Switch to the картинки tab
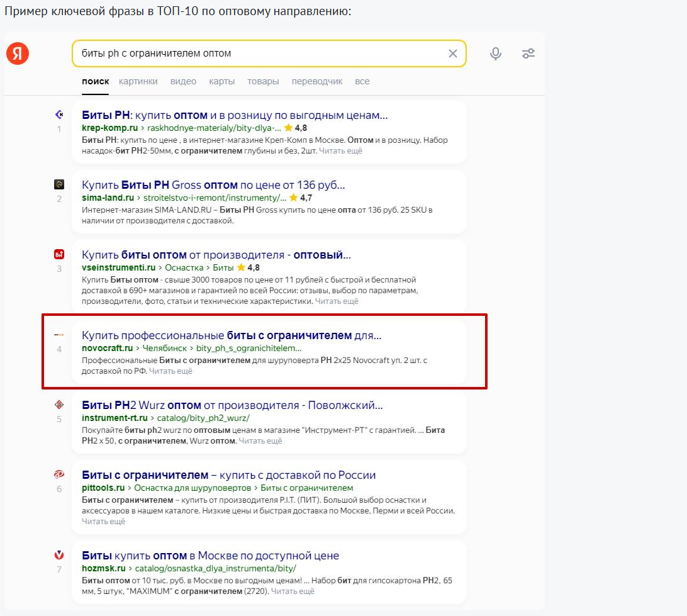 [138, 81]
